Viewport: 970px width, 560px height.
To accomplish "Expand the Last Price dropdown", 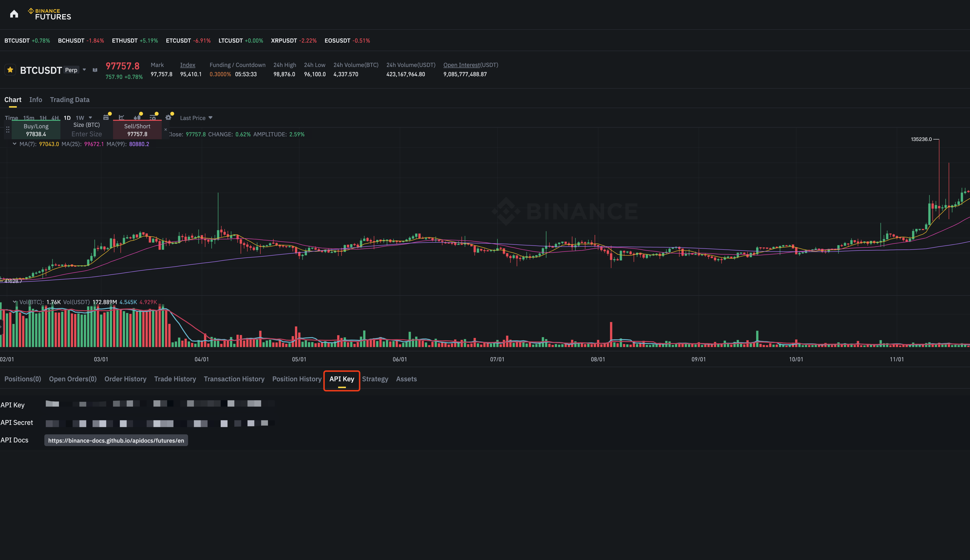I will 196,118.
